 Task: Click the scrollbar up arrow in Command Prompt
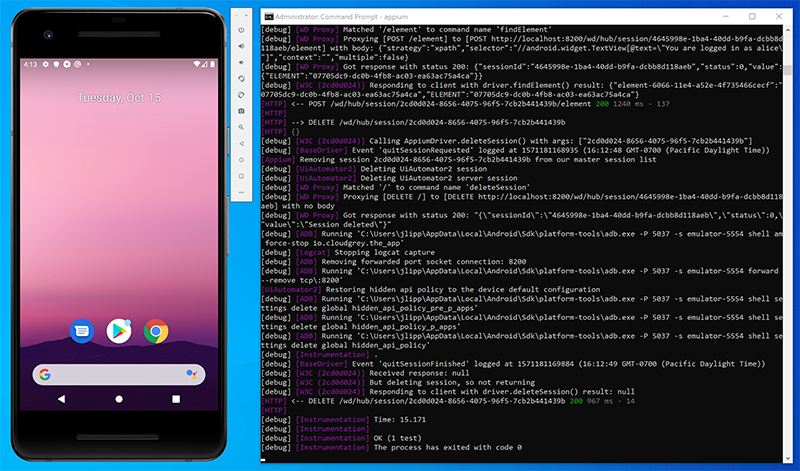pos(788,30)
